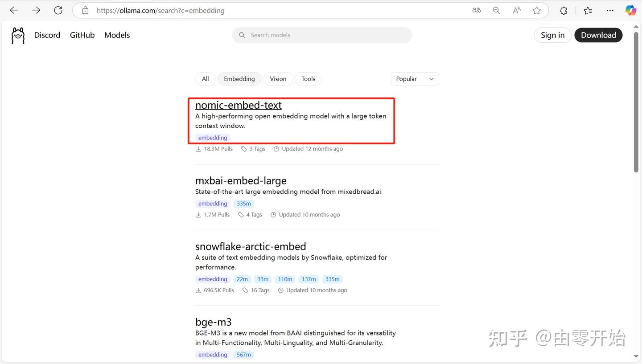
Task: Open the browser three-dot settings menu
Action: pyautogui.click(x=610, y=10)
